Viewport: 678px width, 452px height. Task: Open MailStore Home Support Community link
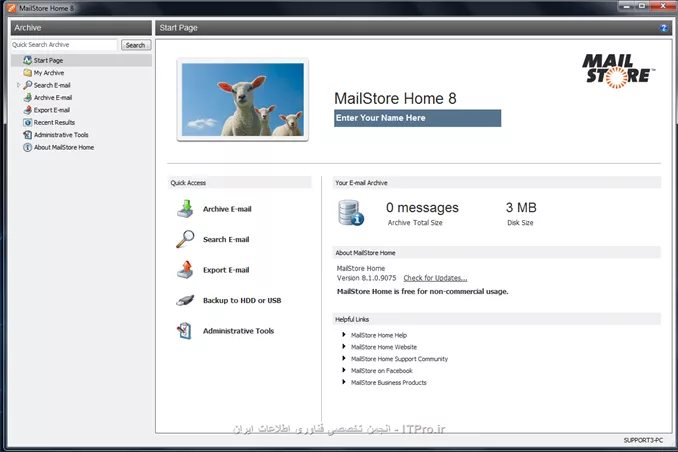tap(399, 359)
